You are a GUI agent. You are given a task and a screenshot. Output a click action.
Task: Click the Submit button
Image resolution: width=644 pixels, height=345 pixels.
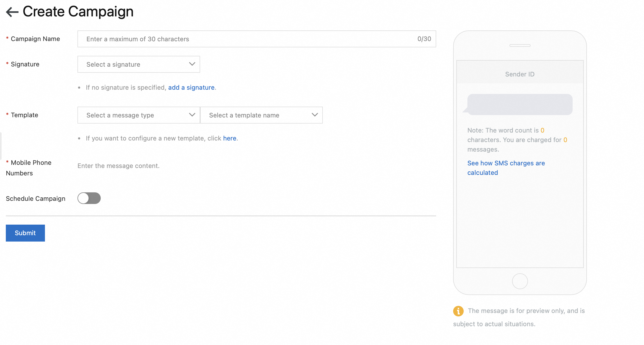pos(25,233)
